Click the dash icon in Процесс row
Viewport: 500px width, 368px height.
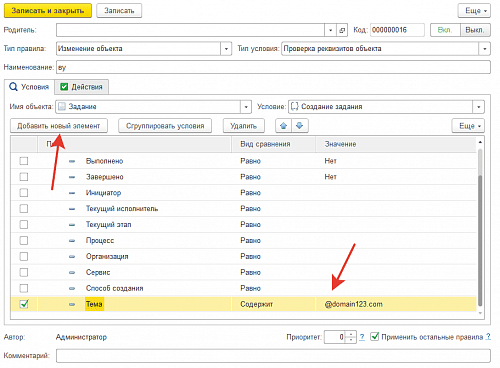pos(72,241)
